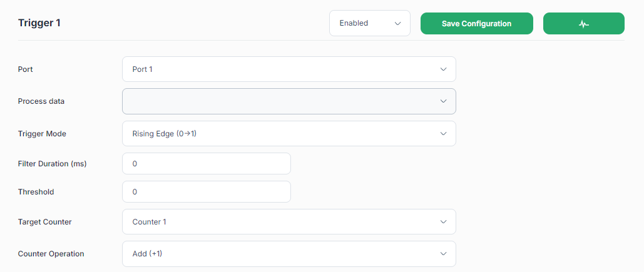The image size is (644, 272).
Task: Click the Threshold label text
Action: pyautogui.click(x=36, y=191)
